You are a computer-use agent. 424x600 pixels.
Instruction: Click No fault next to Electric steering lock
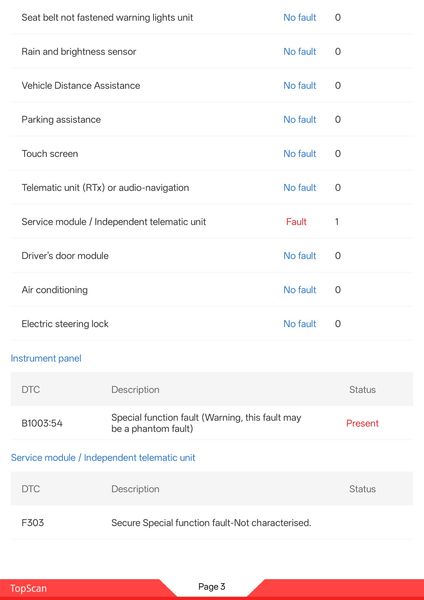[x=300, y=324]
